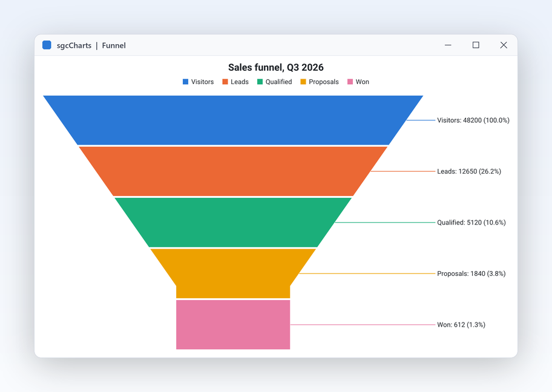The height and width of the screenshot is (392, 552).
Task: Toggle the Qualified legend color swatch
Action: pos(260,82)
